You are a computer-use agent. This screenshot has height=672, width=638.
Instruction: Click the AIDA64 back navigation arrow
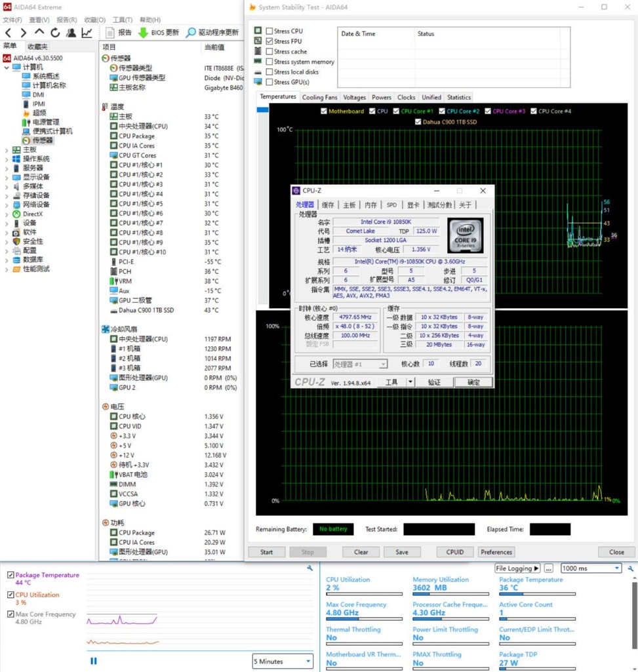[x=9, y=33]
